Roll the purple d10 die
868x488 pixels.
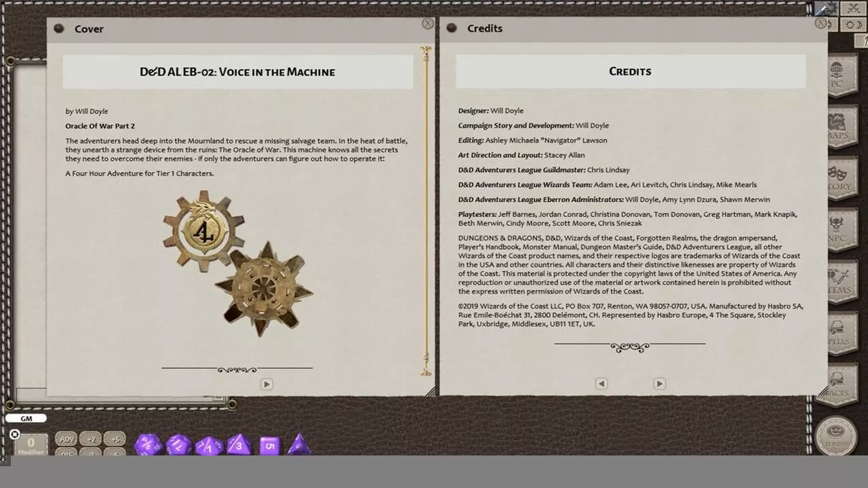pyautogui.click(x=209, y=445)
